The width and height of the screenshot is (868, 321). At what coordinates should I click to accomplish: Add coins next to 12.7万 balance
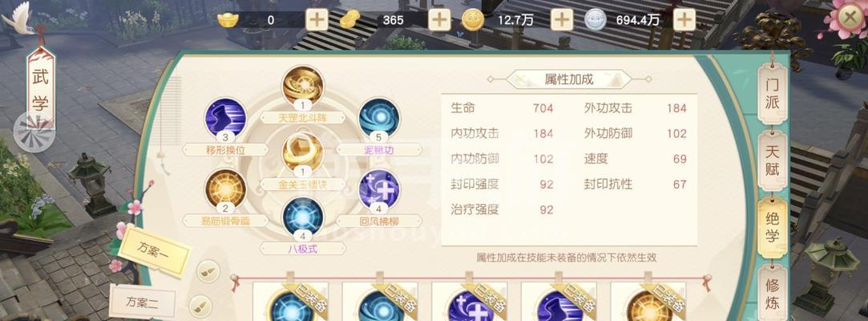[561, 21]
